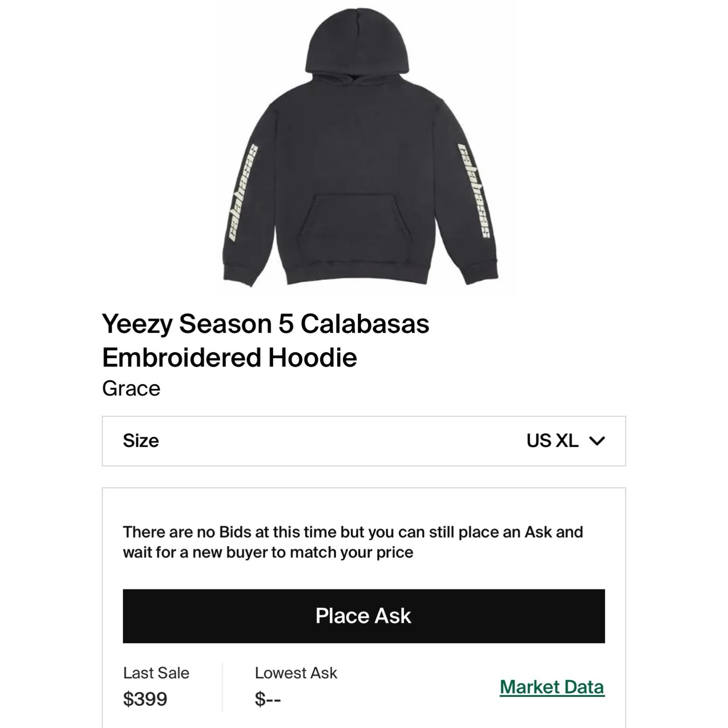
Task: Select the black hoodie product image
Action: point(361,148)
